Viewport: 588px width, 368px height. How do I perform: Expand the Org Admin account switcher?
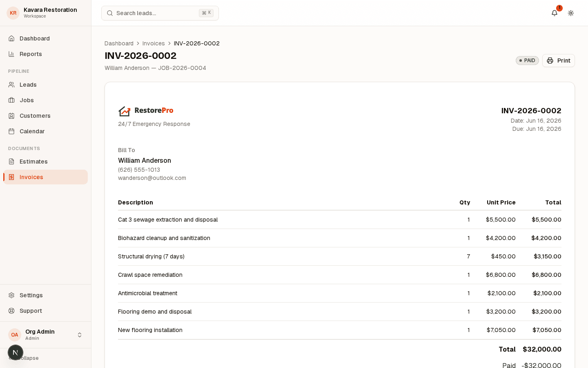(x=46, y=335)
